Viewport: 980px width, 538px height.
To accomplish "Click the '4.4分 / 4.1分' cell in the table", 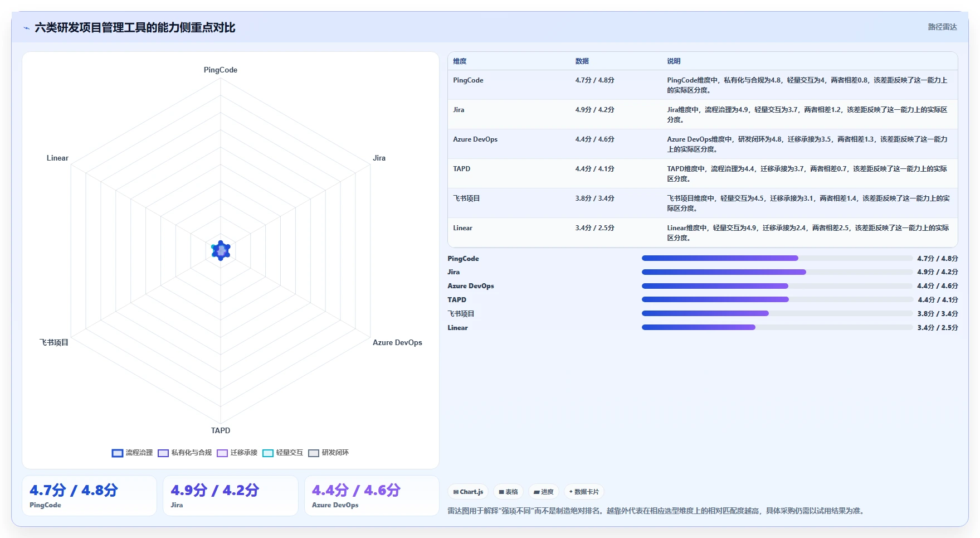I will click(x=595, y=169).
